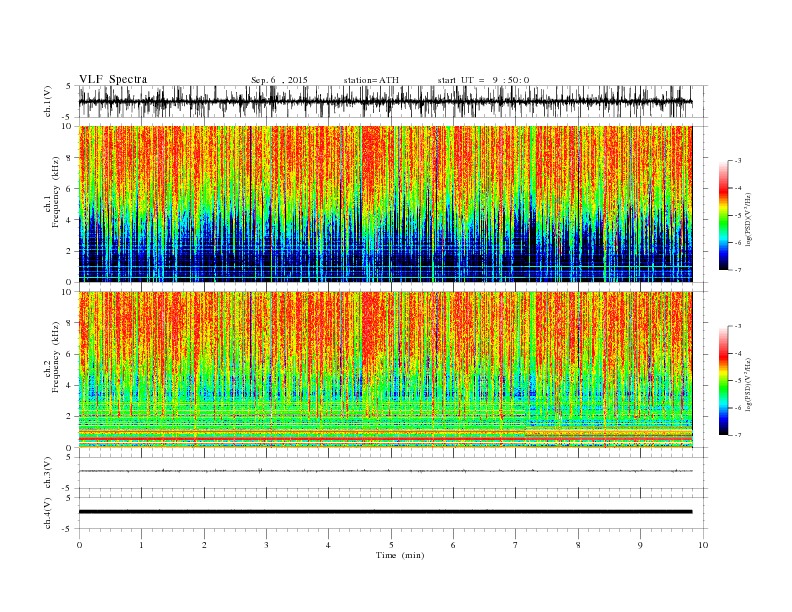Screen dimensions: 792x612
Task: Click the ch.1 PSD color scale bar
Action: point(723,216)
